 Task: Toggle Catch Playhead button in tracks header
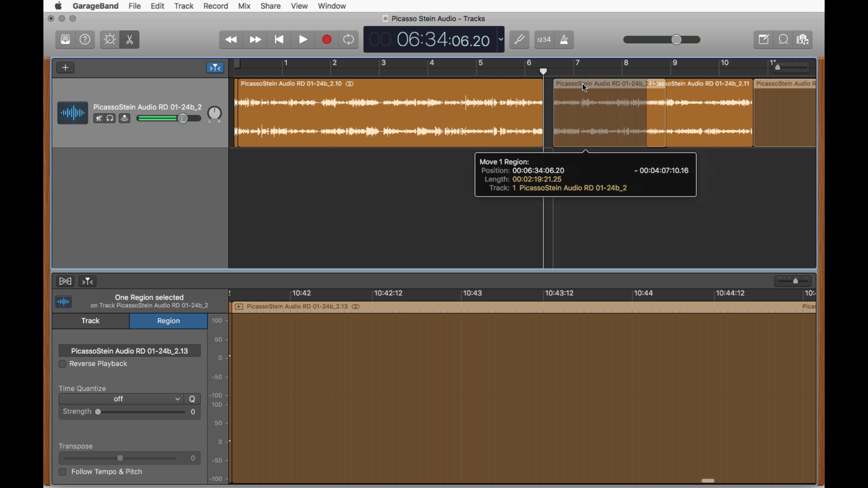215,68
